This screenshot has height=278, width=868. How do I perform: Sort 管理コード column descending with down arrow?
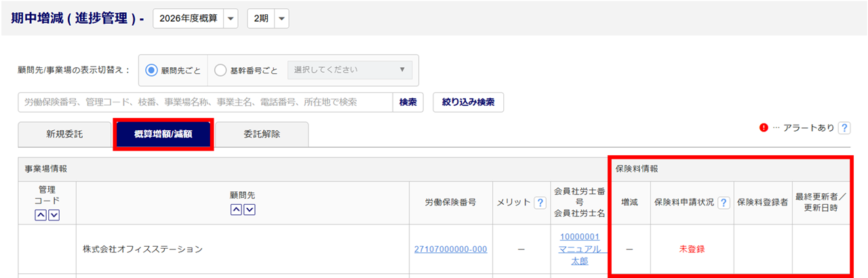click(54, 215)
